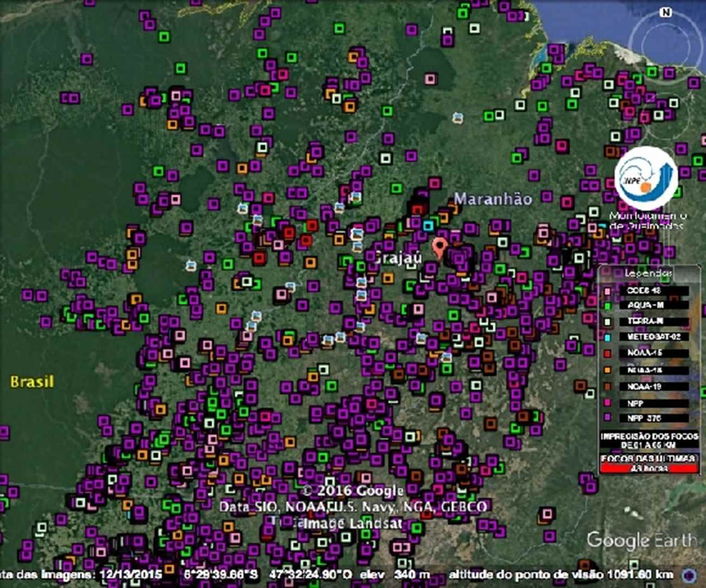This screenshot has width=706, height=588.
Task: Click the purple NPP-375 legend marker icon
Action: 608,418
